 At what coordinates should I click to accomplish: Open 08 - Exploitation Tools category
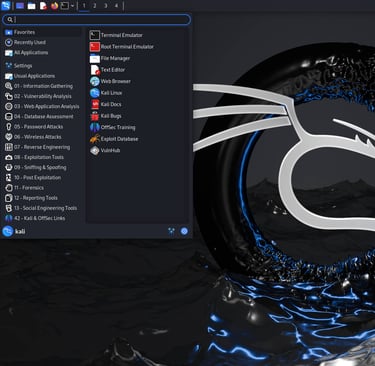pos(43,157)
